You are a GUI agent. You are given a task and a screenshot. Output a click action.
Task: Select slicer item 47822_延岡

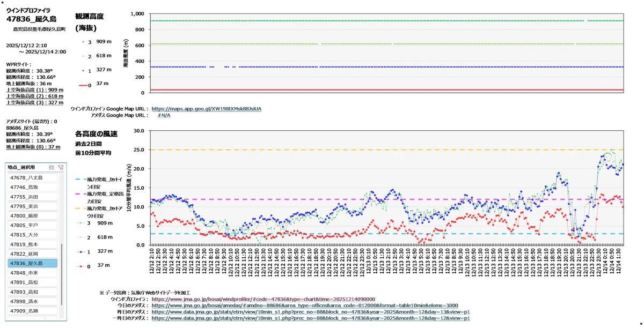click(x=32, y=254)
